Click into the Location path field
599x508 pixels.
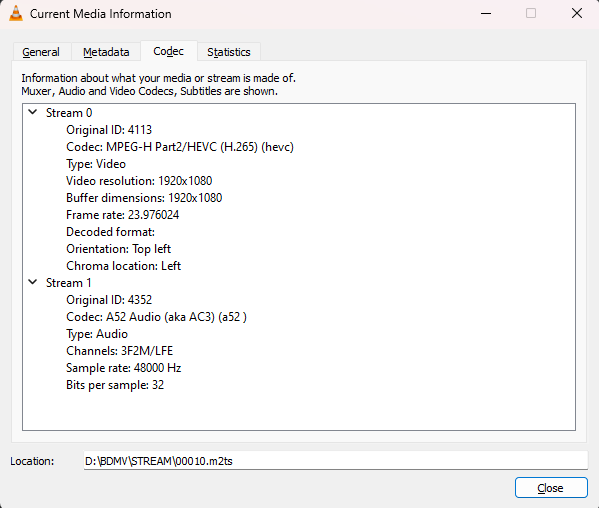click(x=335, y=461)
